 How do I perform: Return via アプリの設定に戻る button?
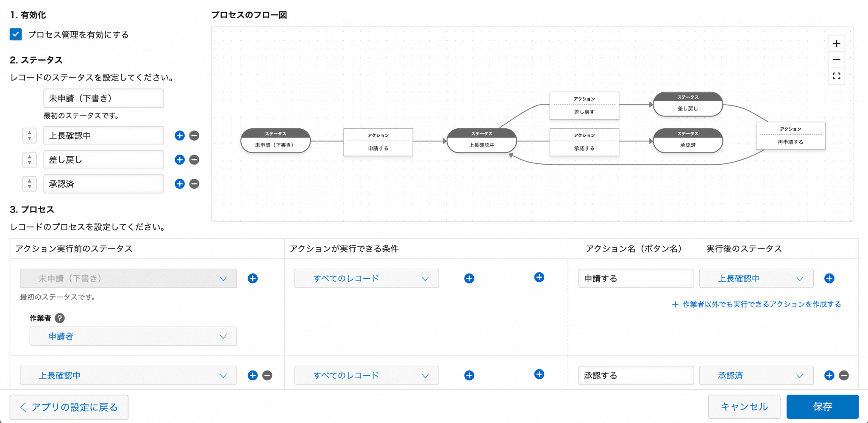(69, 406)
